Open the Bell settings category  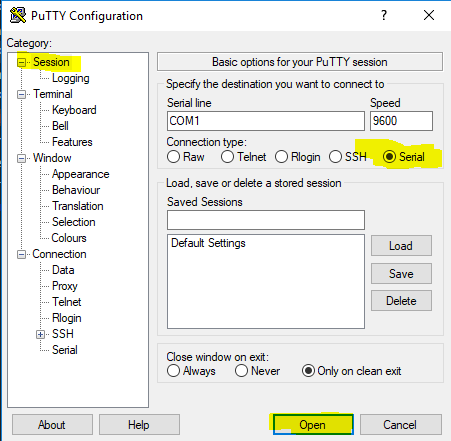(x=60, y=126)
